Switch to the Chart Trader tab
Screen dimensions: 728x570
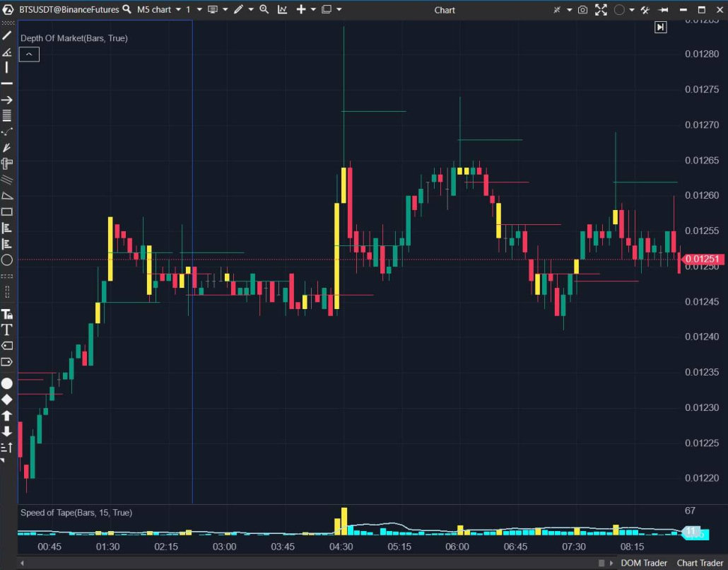point(700,563)
